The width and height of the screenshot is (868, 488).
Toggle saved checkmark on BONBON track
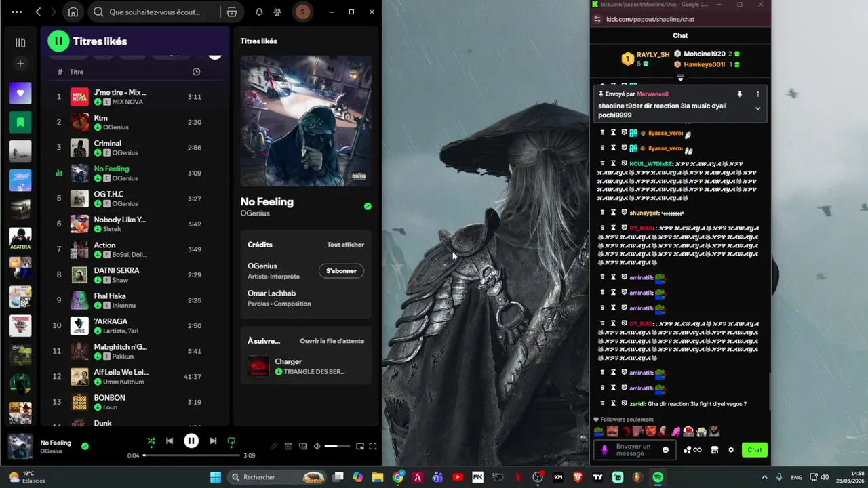click(98, 407)
